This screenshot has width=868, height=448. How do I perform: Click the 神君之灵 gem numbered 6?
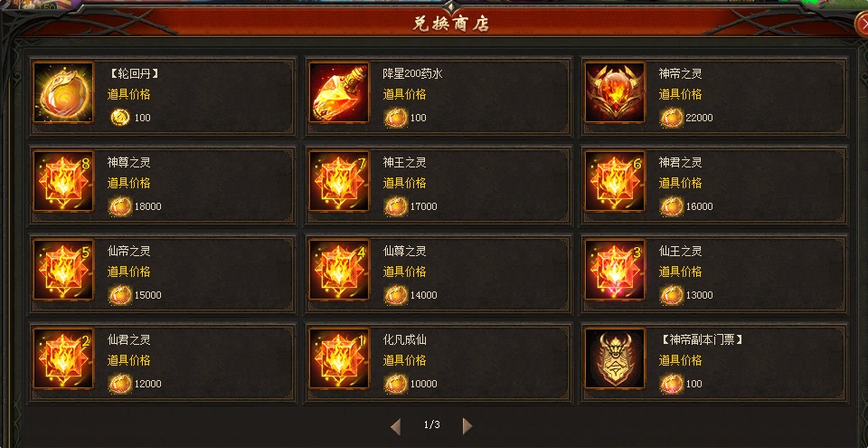[615, 181]
